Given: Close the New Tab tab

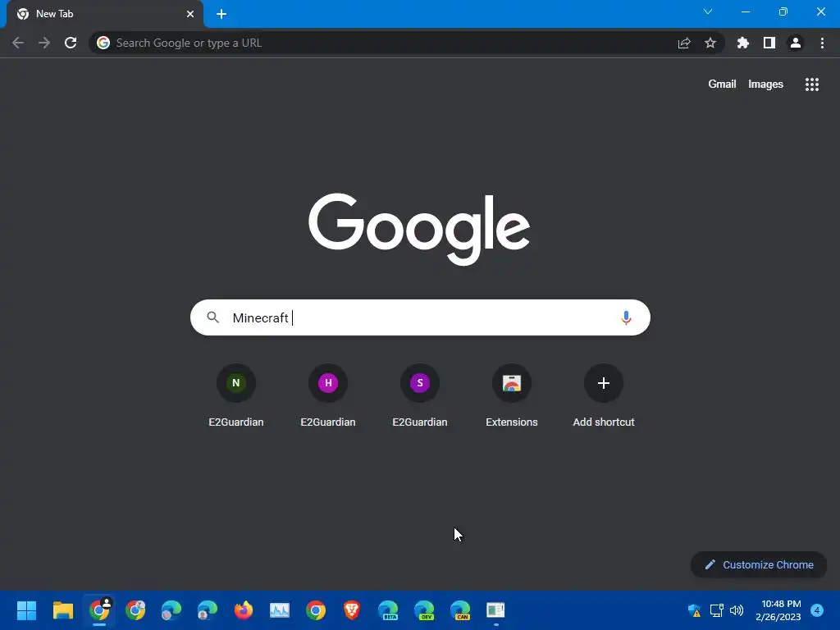Looking at the screenshot, I should [190, 14].
